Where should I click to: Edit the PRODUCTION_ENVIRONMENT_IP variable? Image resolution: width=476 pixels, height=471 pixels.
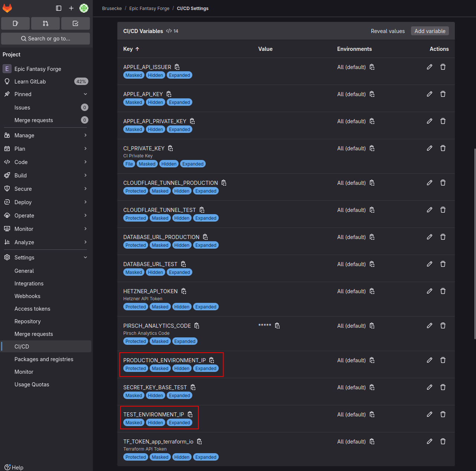[x=430, y=360]
